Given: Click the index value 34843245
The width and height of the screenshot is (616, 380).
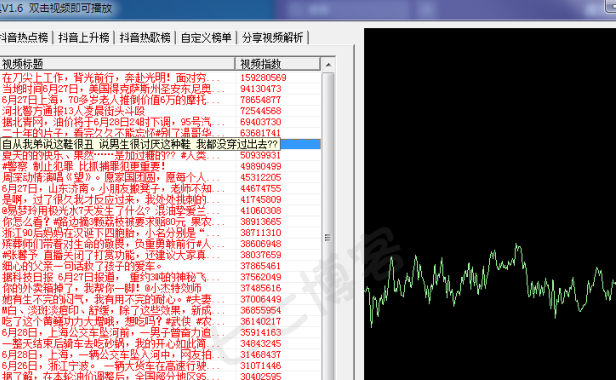Looking at the screenshot, I should tap(261, 343).
